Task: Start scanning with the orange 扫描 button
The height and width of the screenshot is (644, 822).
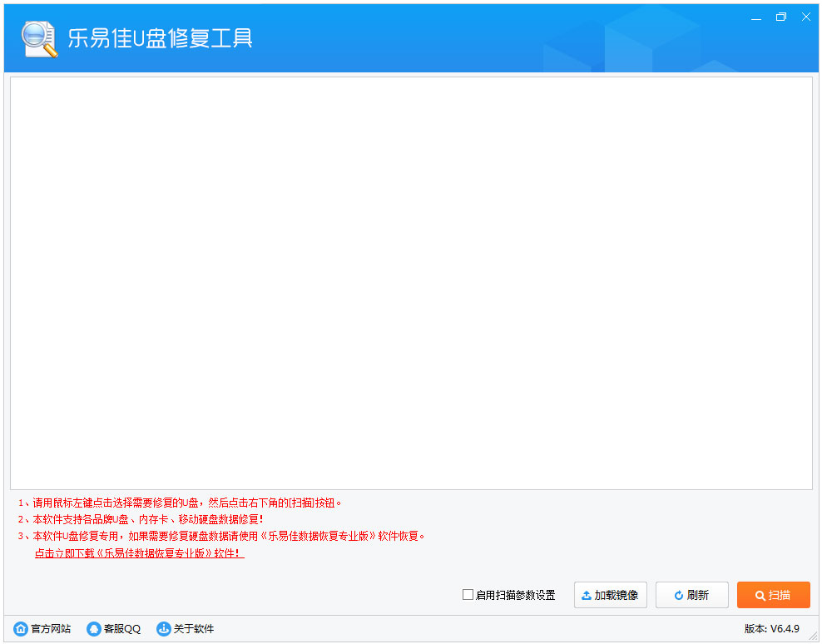Action: pyautogui.click(x=773, y=594)
